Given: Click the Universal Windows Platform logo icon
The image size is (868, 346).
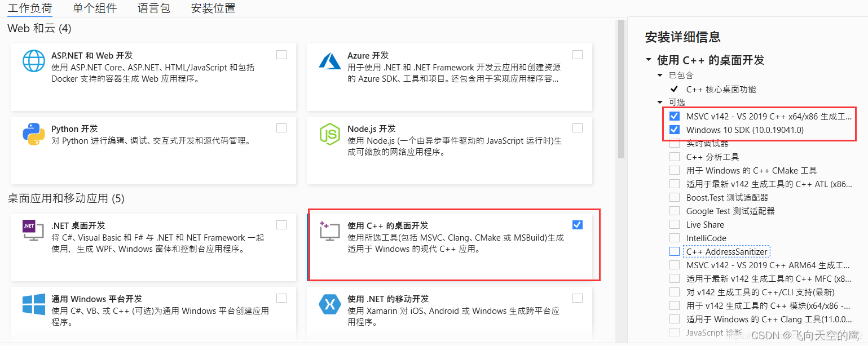Looking at the screenshot, I should (34, 304).
